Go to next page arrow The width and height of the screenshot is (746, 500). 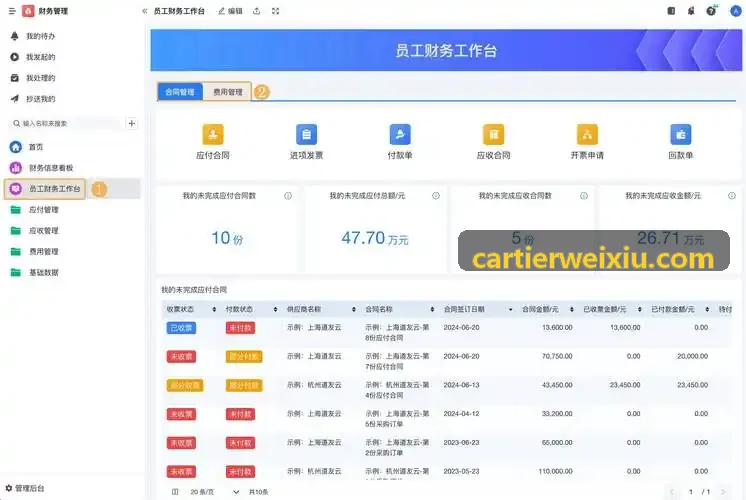click(723, 492)
